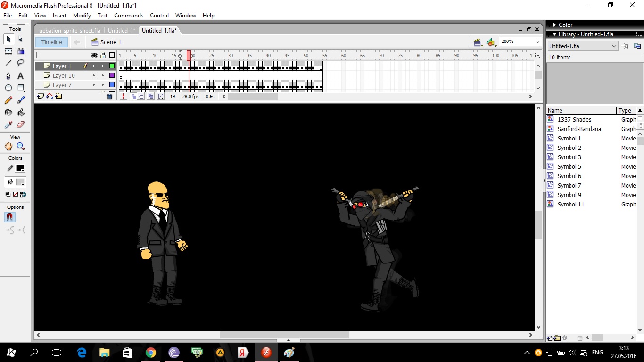The image size is (644, 362).
Task: Lock or unlock all layers
Action: 103,55
